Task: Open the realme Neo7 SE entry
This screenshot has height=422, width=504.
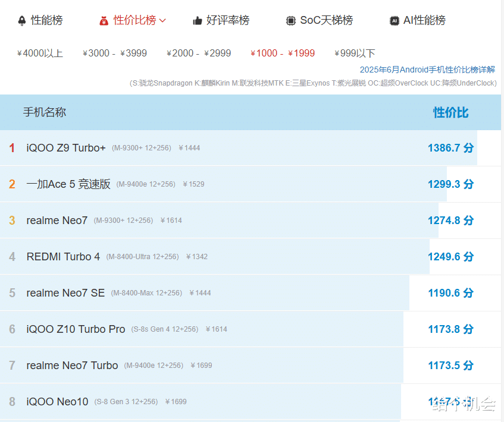Action: coord(65,293)
